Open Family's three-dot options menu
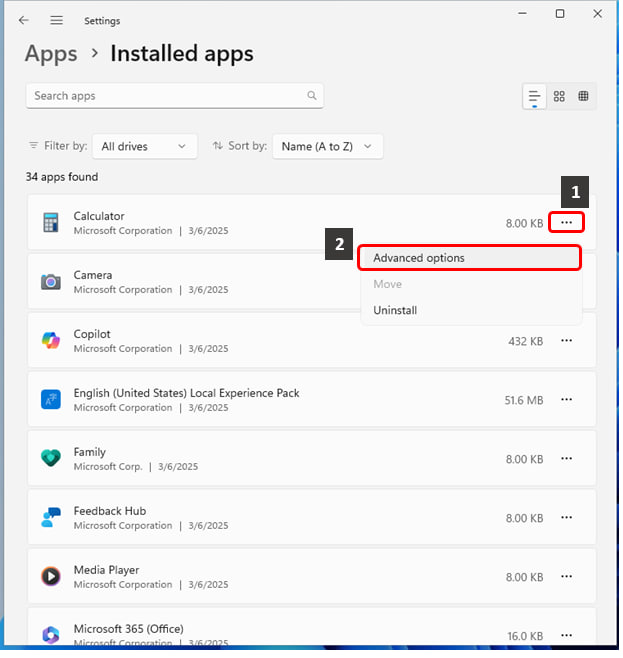This screenshot has width=623, height=658. tap(566, 458)
